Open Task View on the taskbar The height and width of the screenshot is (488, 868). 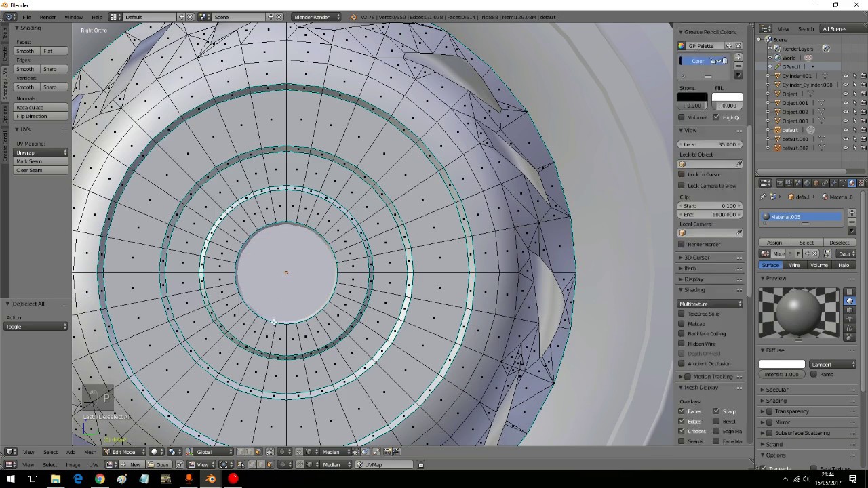pos(33,479)
